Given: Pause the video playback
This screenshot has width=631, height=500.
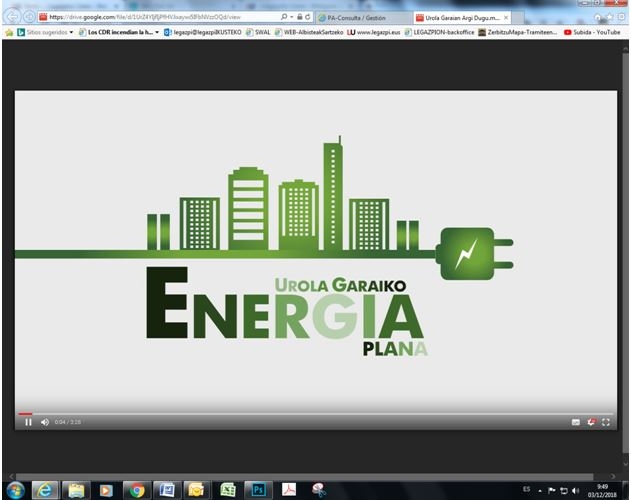Looking at the screenshot, I should (x=28, y=422).
